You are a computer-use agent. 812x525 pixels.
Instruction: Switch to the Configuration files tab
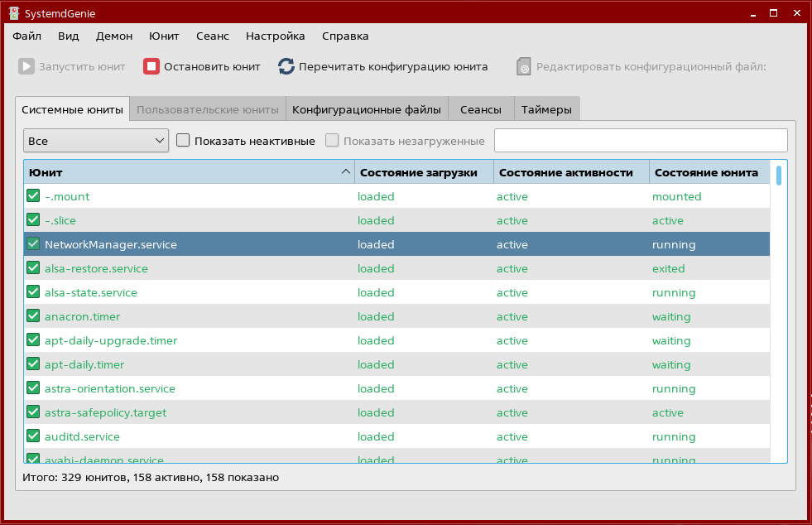[x=366, y=109]
